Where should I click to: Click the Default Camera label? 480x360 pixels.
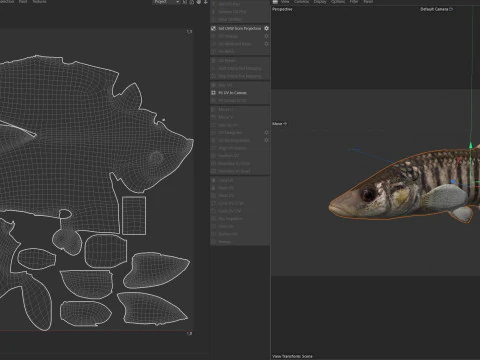click(x=434, y=9)
